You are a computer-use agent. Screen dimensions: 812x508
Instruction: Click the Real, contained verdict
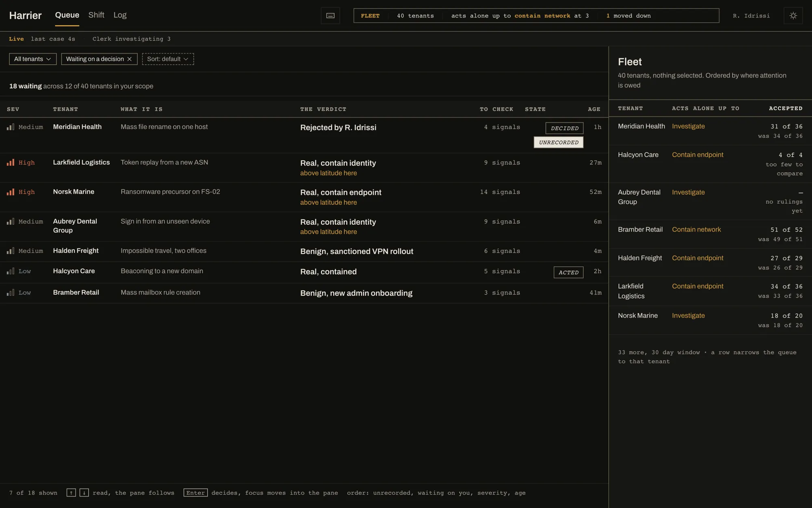pos(328,271)
